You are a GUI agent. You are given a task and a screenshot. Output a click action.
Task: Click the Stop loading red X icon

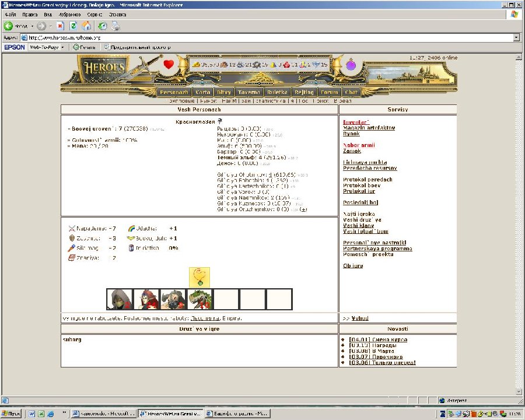click(60, 26)
